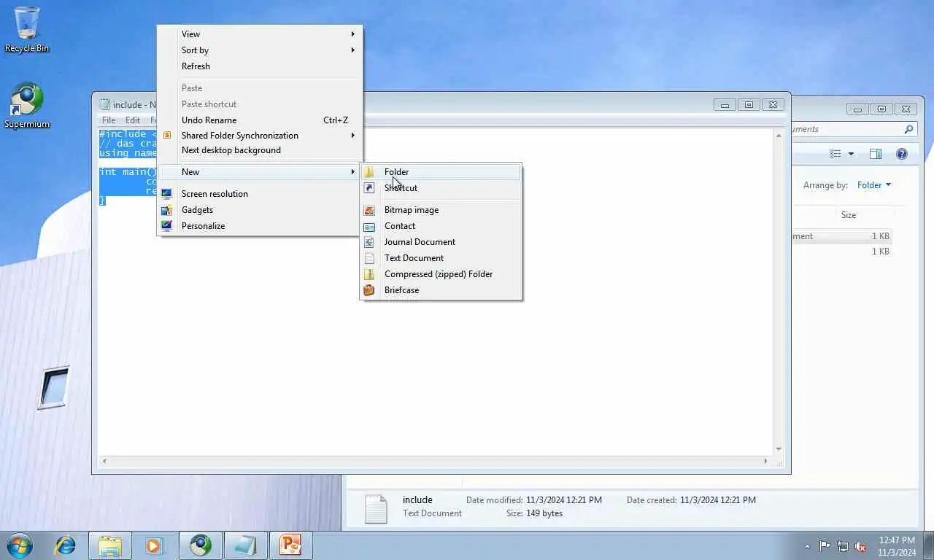Expand the Sort by submenu
The height and width of the screenshot is (560, 934).
pyautogui.click(x=260, y=50)
